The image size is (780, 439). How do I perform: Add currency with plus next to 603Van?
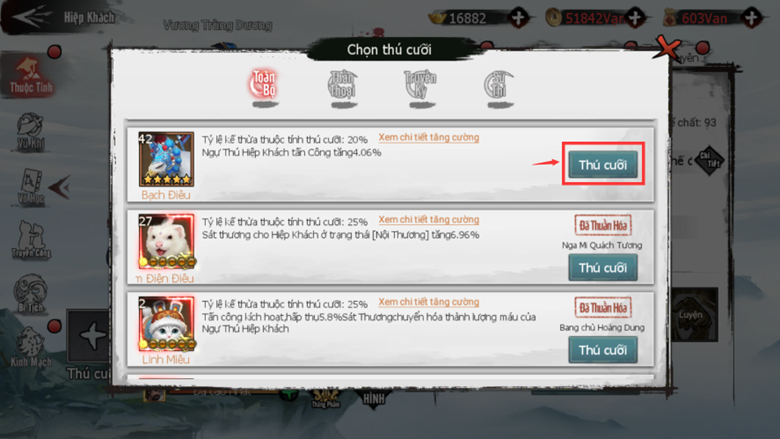click(x=752, y=18)
